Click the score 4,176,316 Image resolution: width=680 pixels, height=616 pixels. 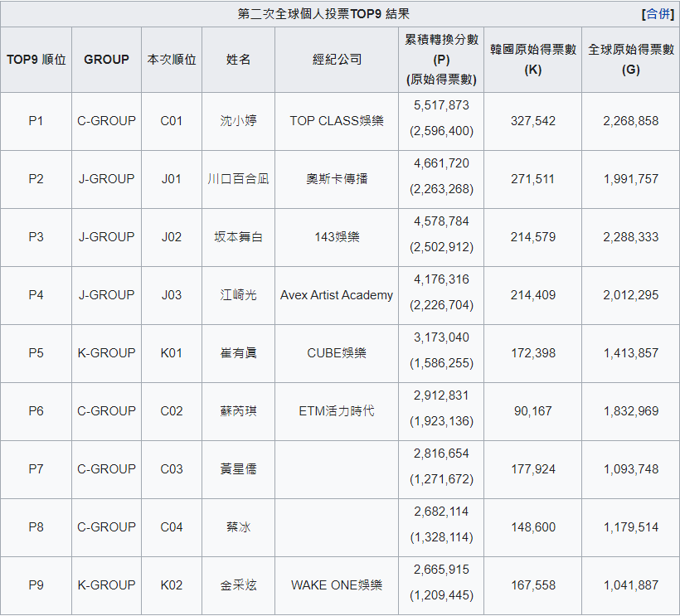coord(441,279)
